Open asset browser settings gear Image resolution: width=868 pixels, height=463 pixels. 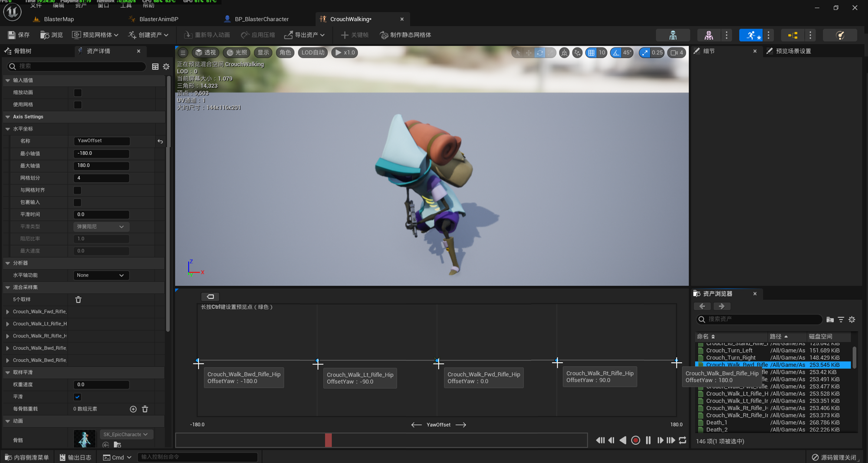(852, 319)
